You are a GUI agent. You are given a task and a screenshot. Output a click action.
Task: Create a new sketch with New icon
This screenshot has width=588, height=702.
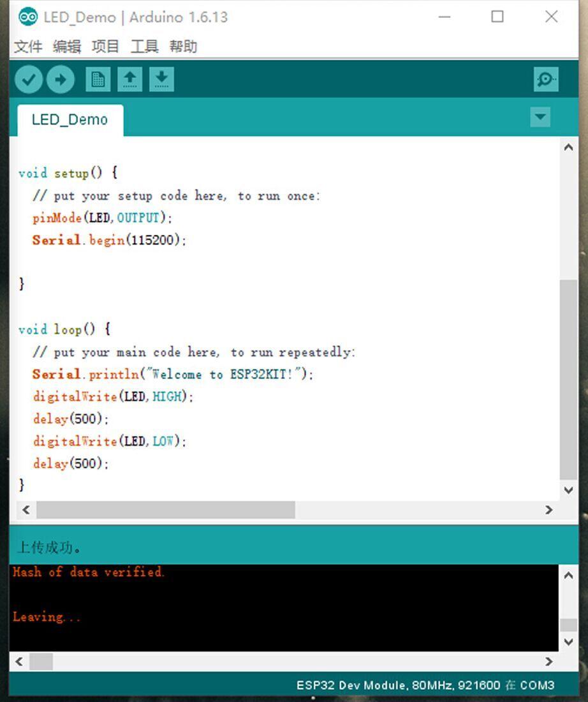pos(98,80)
